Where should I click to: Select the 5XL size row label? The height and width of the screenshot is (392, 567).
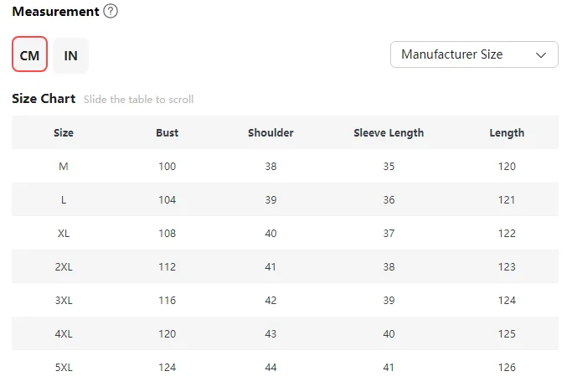tap(64, 367)
